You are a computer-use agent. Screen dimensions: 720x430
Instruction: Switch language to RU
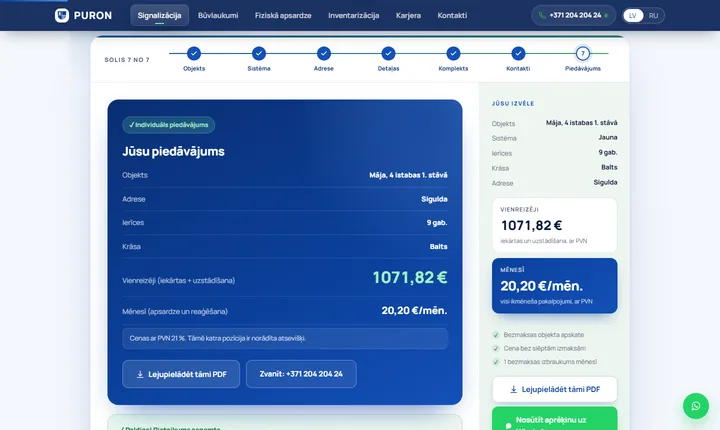(x=653, y=15)
